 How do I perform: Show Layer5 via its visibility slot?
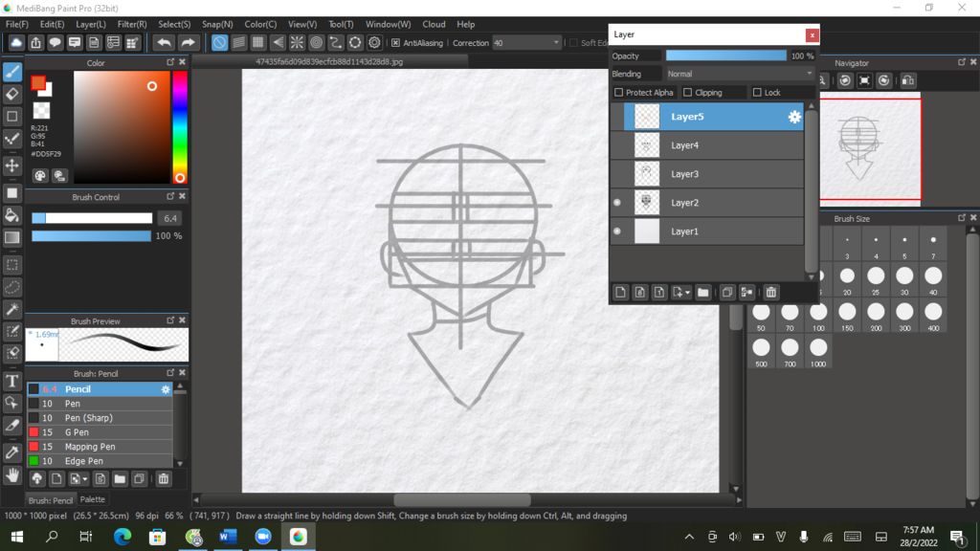tap(617, 117)
